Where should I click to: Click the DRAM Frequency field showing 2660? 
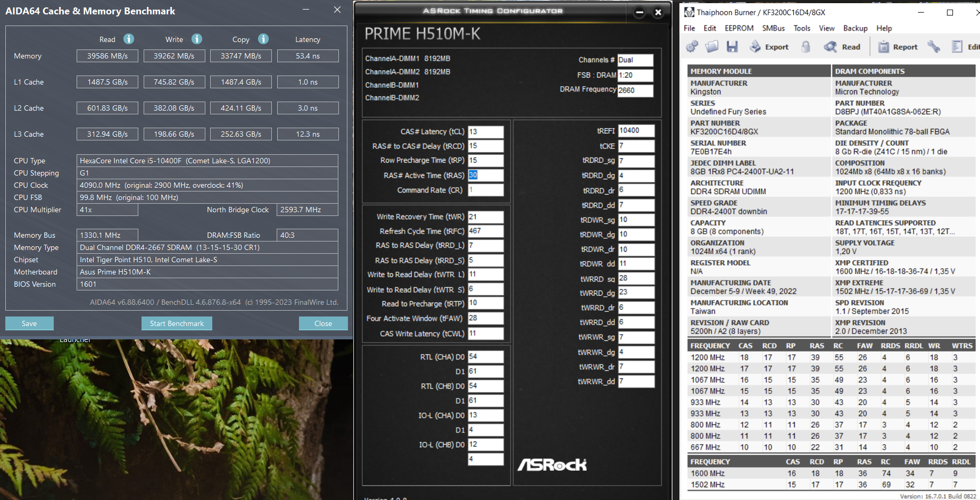(x=635, y=90)
